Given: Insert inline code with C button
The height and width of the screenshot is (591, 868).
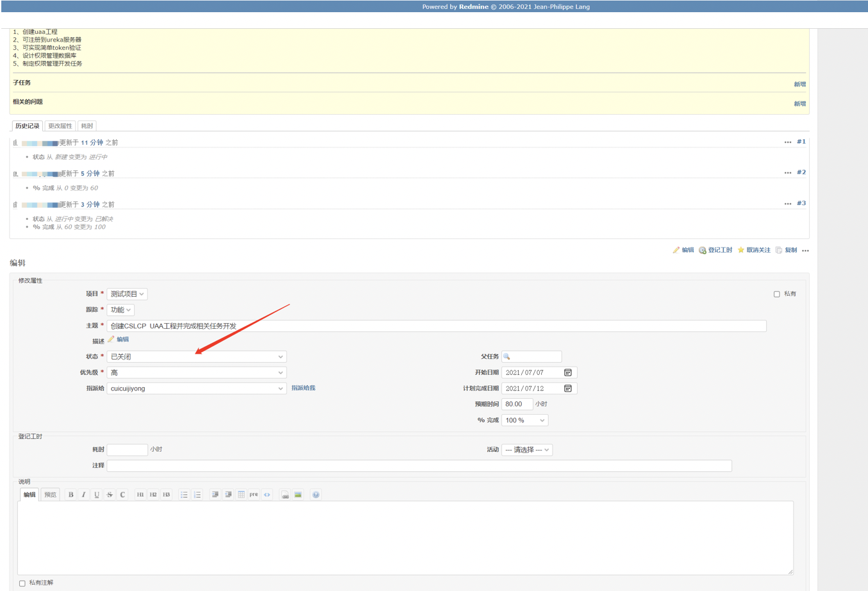Looking at the screenshot, I should (x=122, y=495).
